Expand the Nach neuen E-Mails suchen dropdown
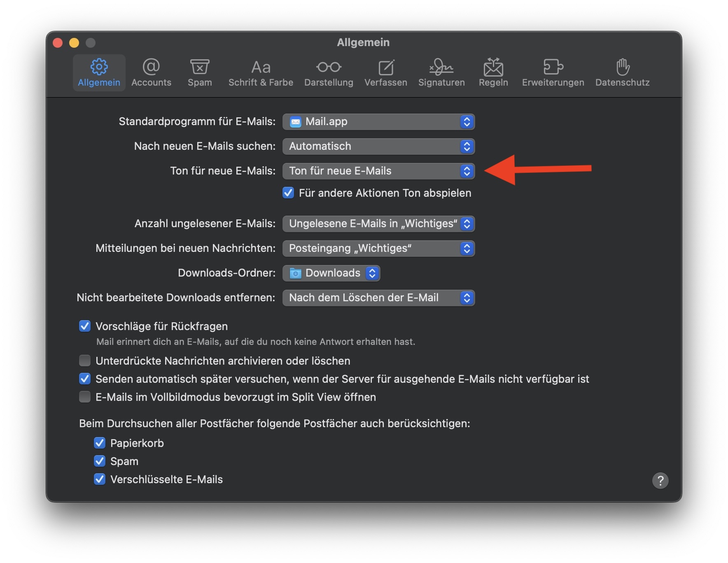 click(x=378, y=147)
